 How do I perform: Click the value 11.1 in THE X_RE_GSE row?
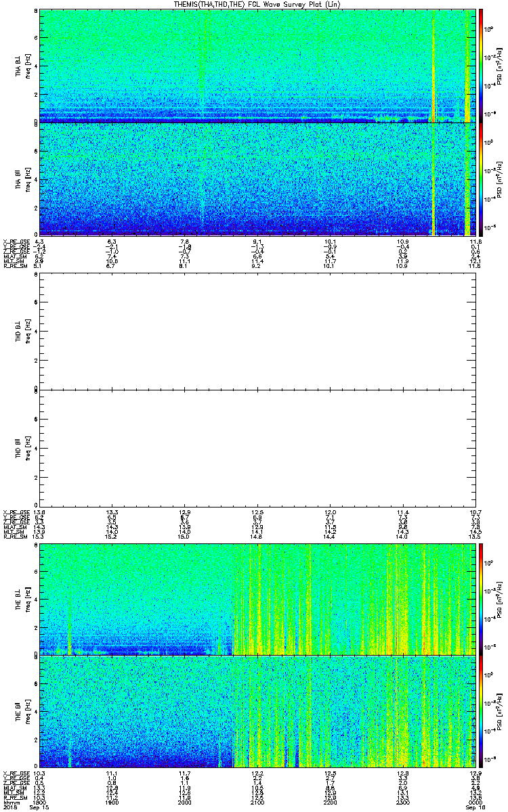tap(112, 773)
